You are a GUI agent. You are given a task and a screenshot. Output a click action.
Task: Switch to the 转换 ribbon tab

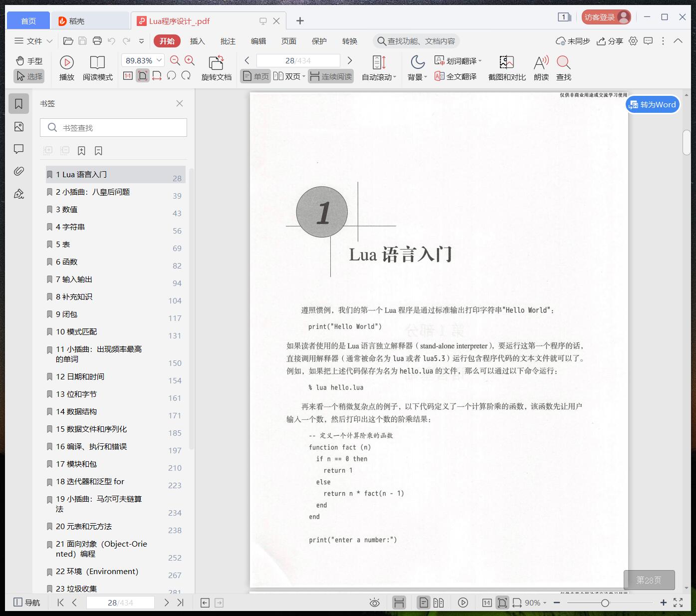350,41
